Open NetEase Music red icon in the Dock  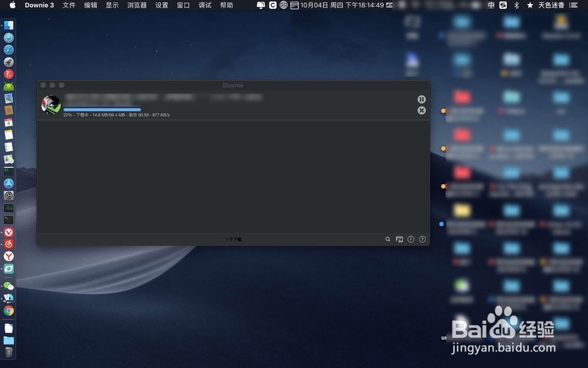[9, 244]
